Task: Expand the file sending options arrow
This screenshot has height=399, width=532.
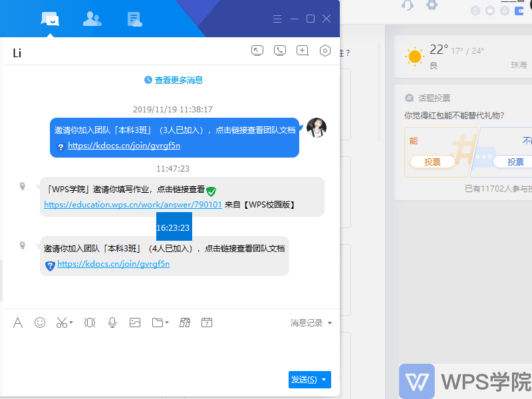Action: 167,323
